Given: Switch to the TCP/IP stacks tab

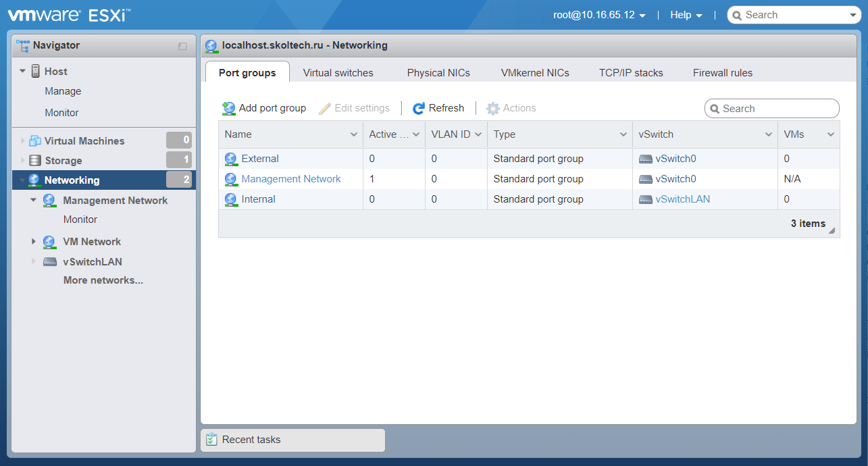Looking at the screenshot, I should point(631,72).
